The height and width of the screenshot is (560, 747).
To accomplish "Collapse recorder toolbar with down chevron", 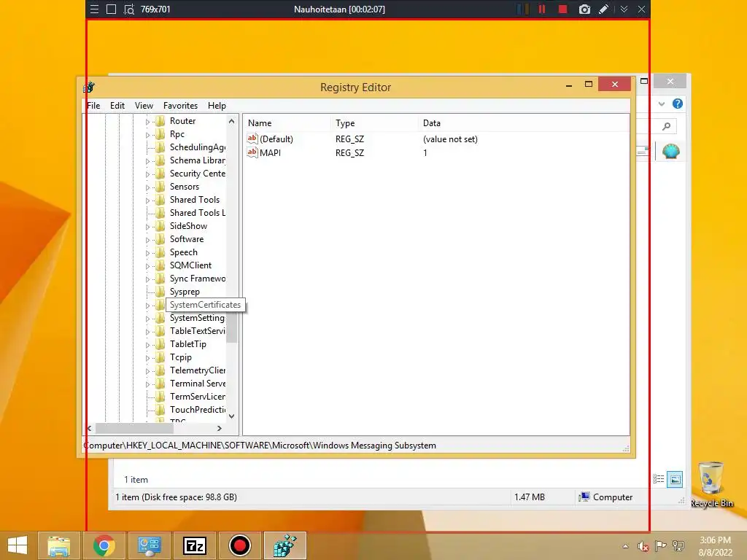I will (624, 9).
